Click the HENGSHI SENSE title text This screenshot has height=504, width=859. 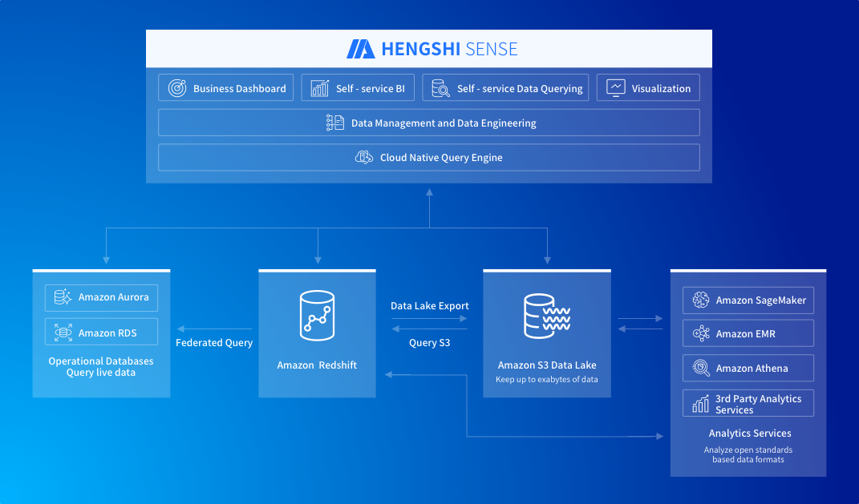tap(449, 49)
